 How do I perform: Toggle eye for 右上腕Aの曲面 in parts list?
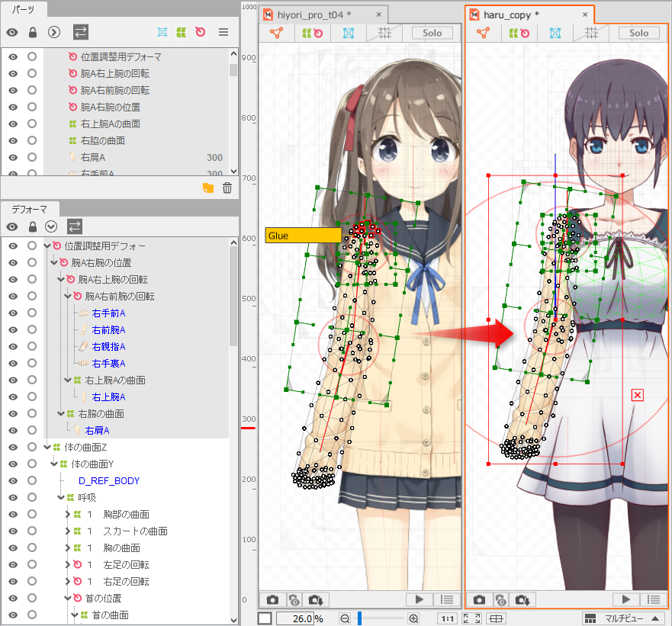click(x=13, y=124)
